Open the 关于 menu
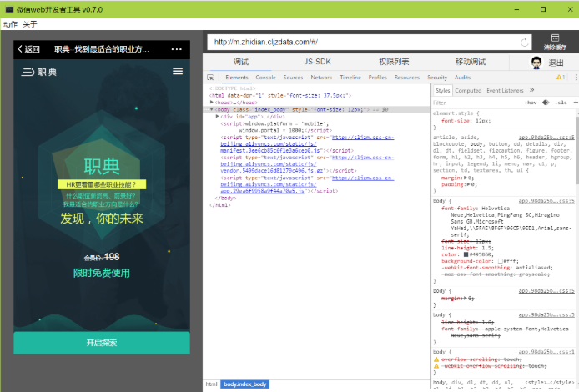Image resolution: width=579 pixels, height=392 pixels. pos(30,24)
